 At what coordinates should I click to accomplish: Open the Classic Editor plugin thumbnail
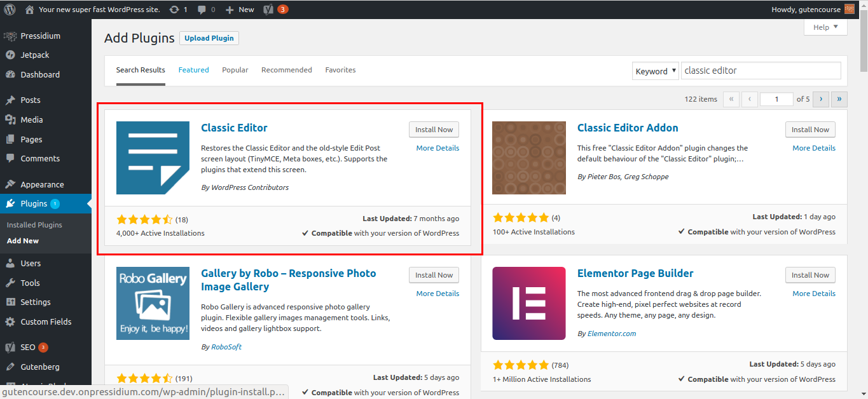tap(153, 158)
